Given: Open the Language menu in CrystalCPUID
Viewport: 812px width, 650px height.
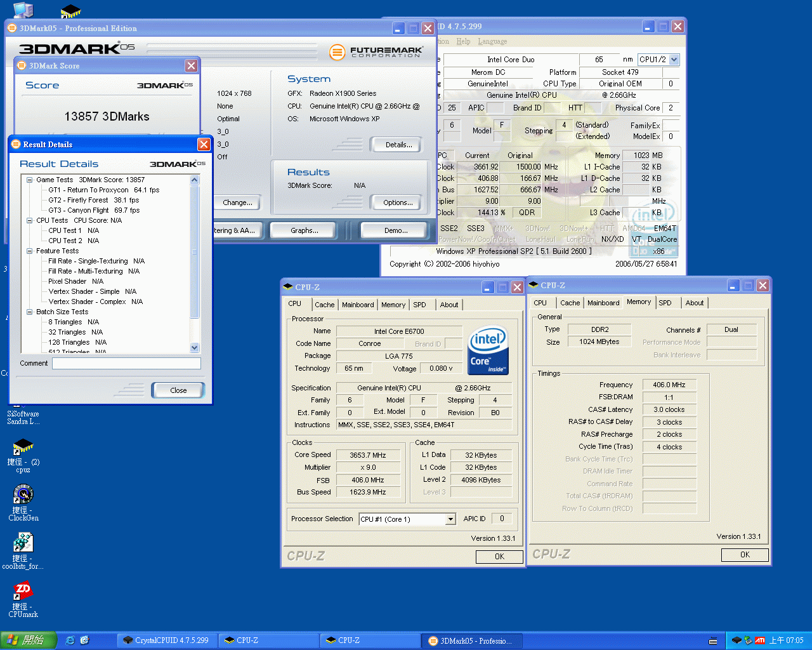Looking at the screenshot, I should (492, 41).
